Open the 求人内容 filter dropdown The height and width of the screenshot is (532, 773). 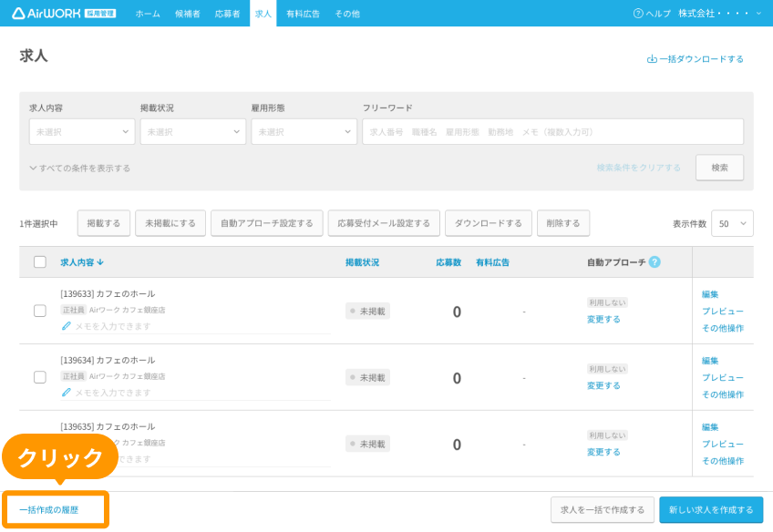tap(82, 131)
